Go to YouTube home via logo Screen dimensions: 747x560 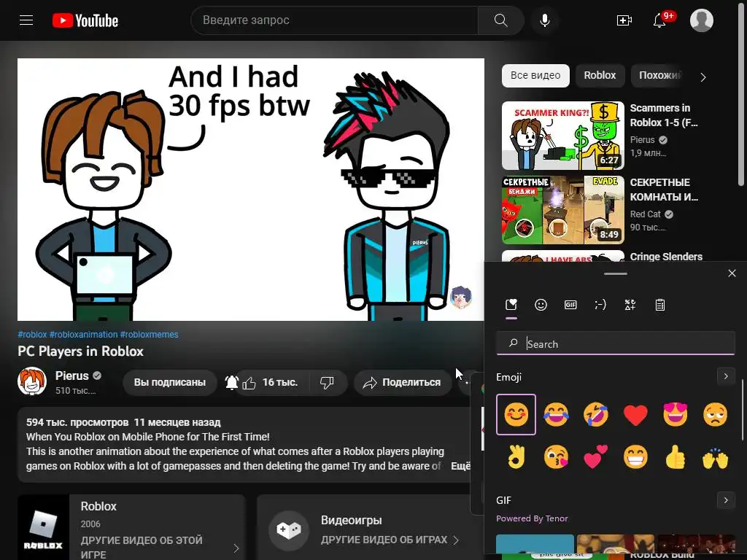click(85, 20)
